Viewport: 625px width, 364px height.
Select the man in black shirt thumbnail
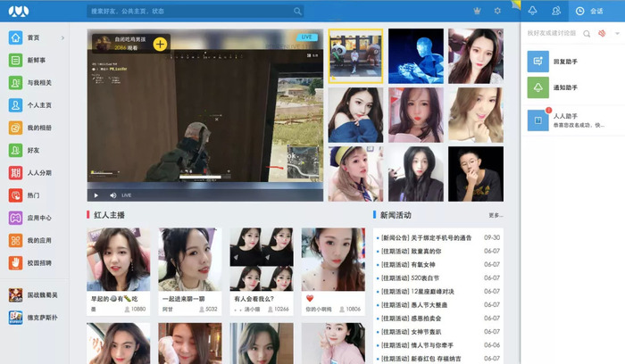tap(476, 174)
